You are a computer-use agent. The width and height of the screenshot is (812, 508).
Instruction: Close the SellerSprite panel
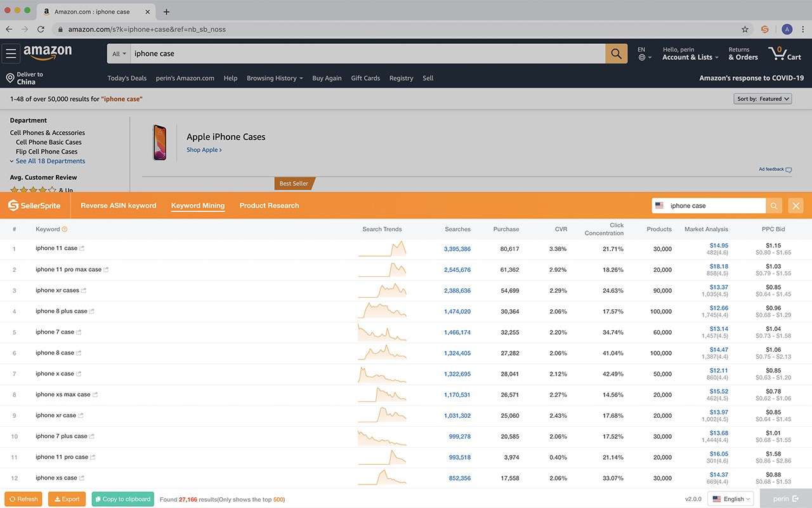pyautogui.click(x=796, y=206)
